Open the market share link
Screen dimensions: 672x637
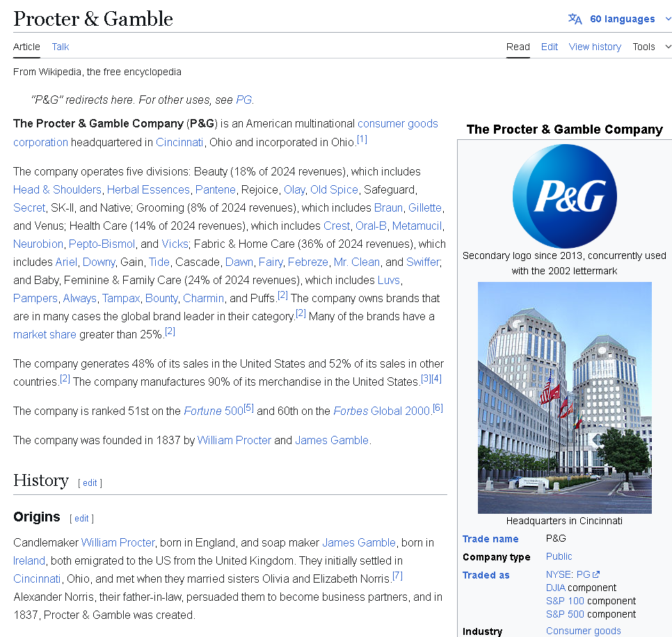coord(45,334)
